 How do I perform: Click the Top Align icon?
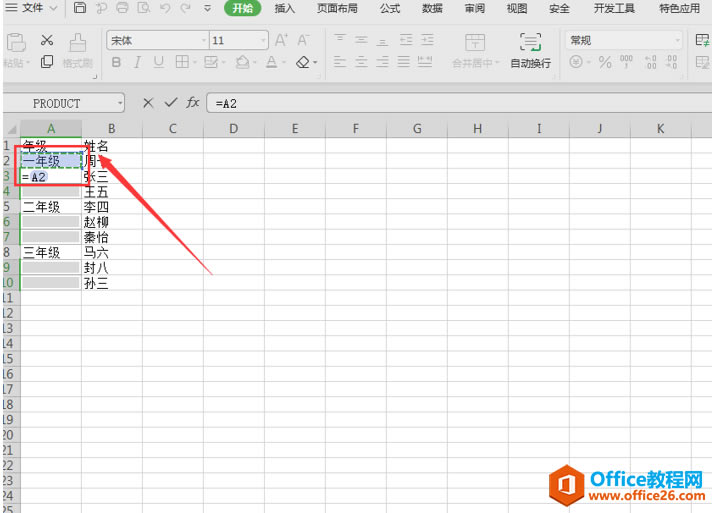[340, 40]
